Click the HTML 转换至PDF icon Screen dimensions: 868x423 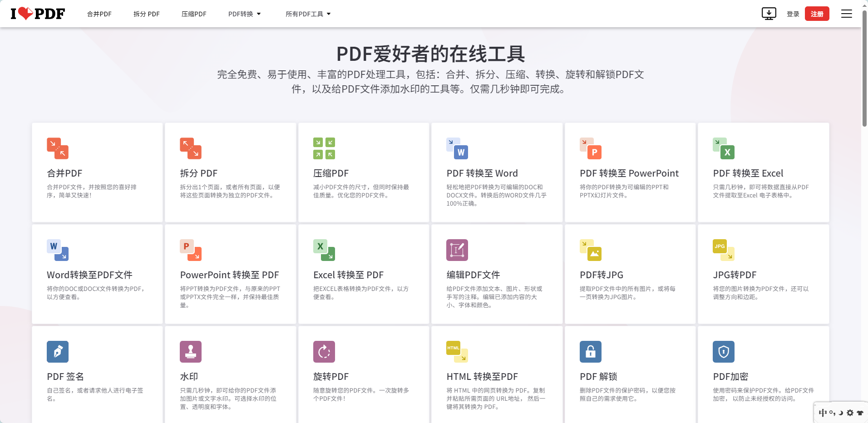[x=457, y=352]
